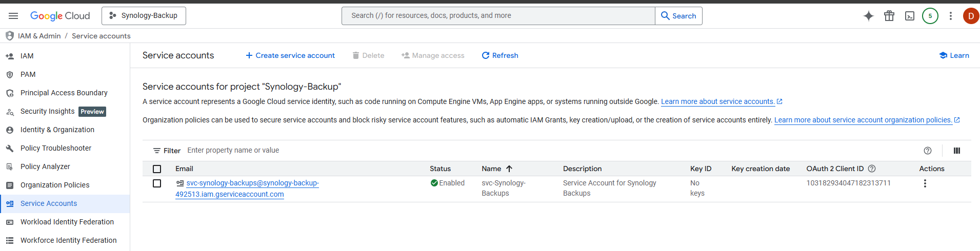
Task: Open column display options icon
Action: click(x=957, y=151)
